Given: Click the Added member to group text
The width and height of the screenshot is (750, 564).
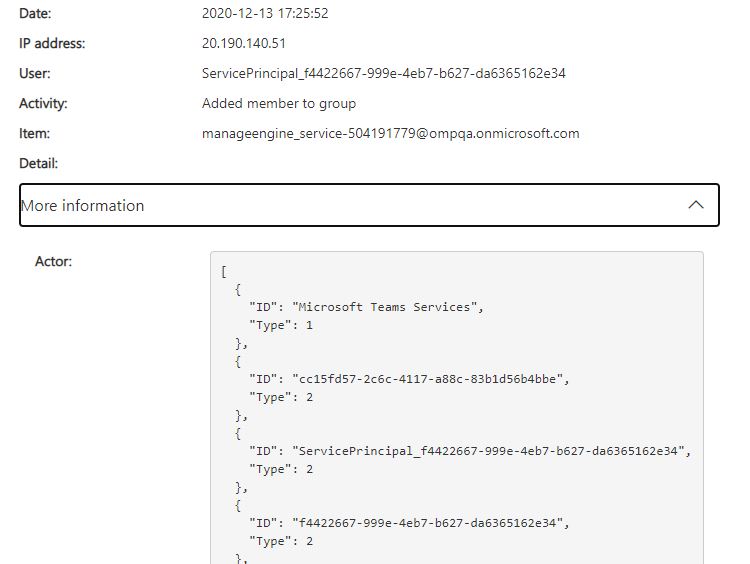Looking at the screenshot, I should [x=279, y=104].
